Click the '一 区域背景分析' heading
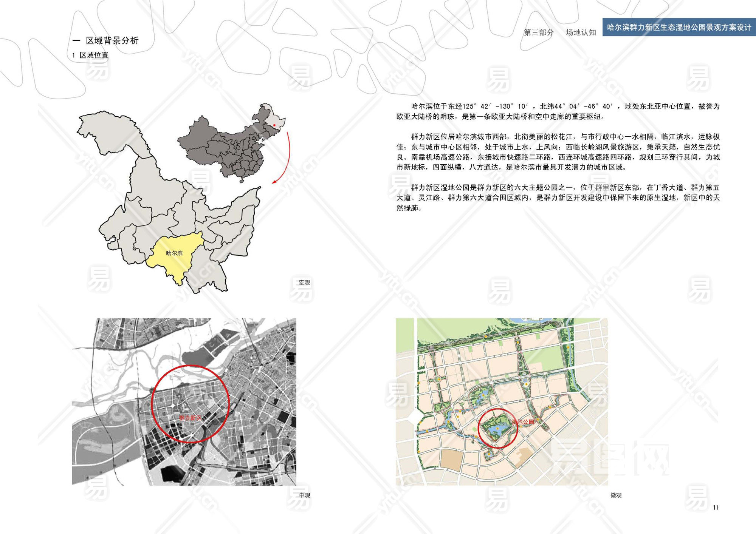Screen dimensions: 756x534 click(106, 40)
